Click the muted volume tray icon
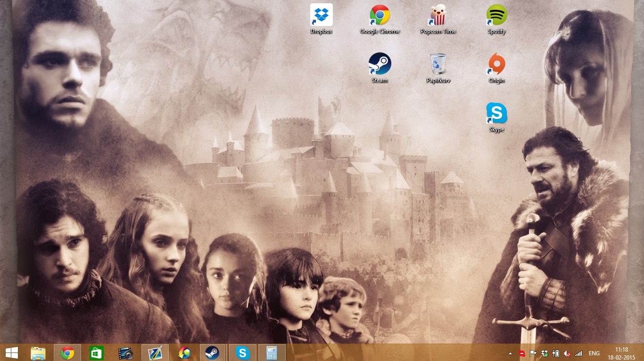This screenshot has height=361, width=644. click(567, 353)
